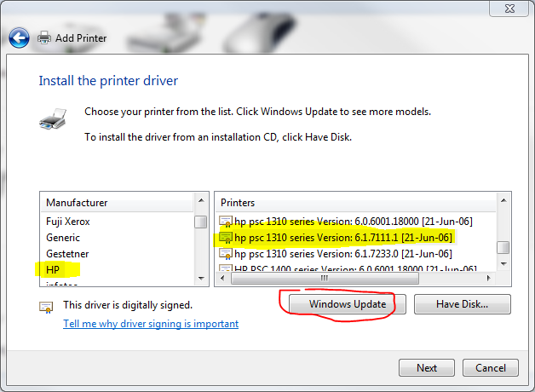The height and width of the screenshot is (392, 535).
Task: Click the Have Disk... button
Action: tap(463, 304)
